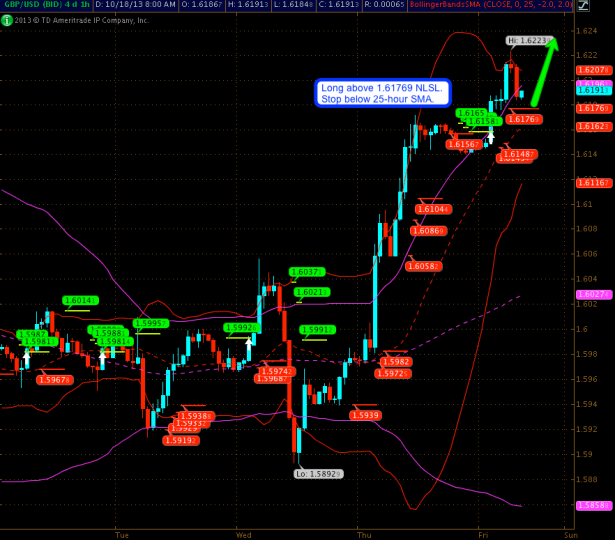The height and width of the screenshot is (540, 615).
Task: Select the red 1.6104 price tag
Action: tap(433, 209)
